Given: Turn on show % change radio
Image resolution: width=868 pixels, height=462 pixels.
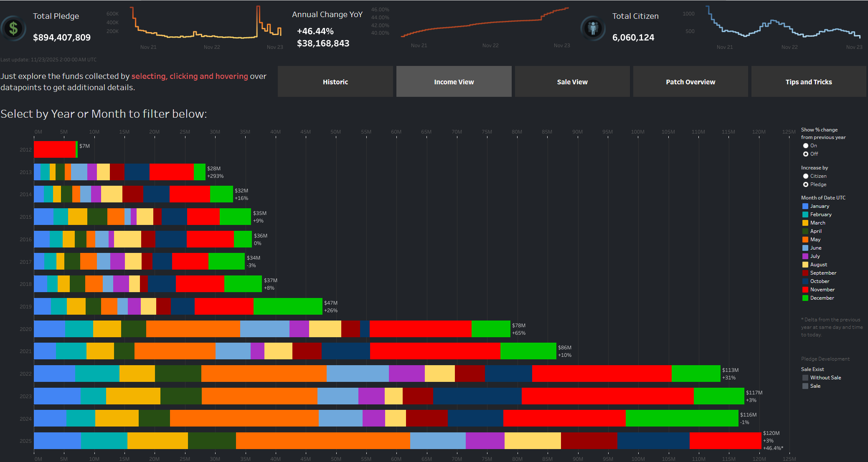Looking at the screenshot, I should point(805,146).
